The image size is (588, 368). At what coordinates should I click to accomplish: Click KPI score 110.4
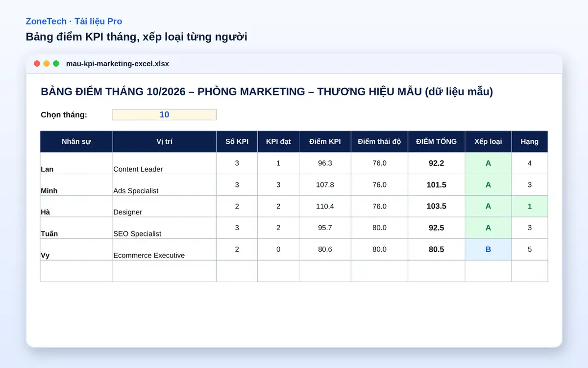(x=325, y=207)
